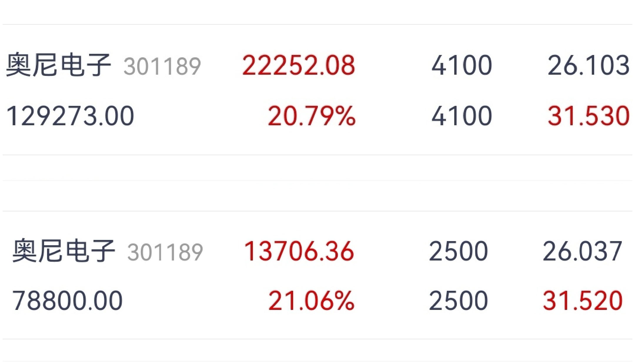The width and height of the screenshot is (635, 364).
Task: Select stock code 301189 in first row
Action: coord(162,66)
